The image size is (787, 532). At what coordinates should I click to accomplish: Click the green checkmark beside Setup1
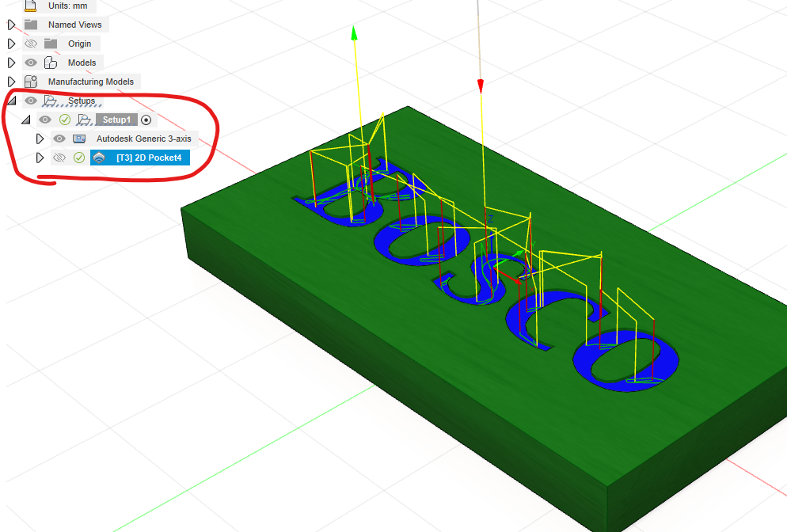tap(65, 120)
